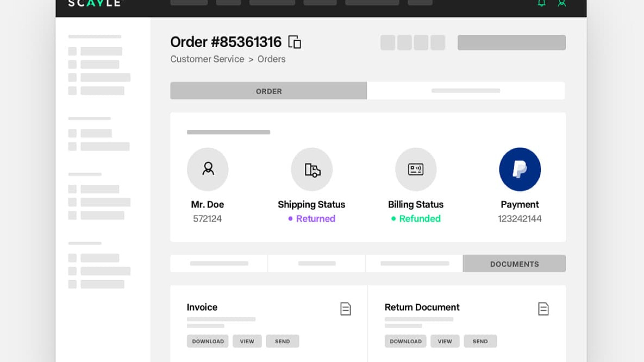Open the Orders breadcrumb link
644x362 pixels.
(271, 59)
